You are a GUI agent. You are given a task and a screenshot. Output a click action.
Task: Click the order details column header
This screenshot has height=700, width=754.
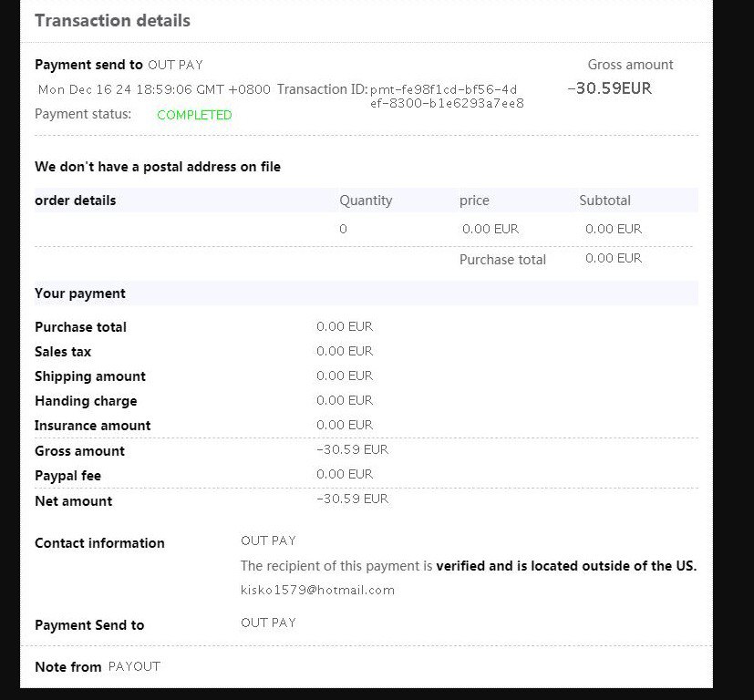click(76, 201)
